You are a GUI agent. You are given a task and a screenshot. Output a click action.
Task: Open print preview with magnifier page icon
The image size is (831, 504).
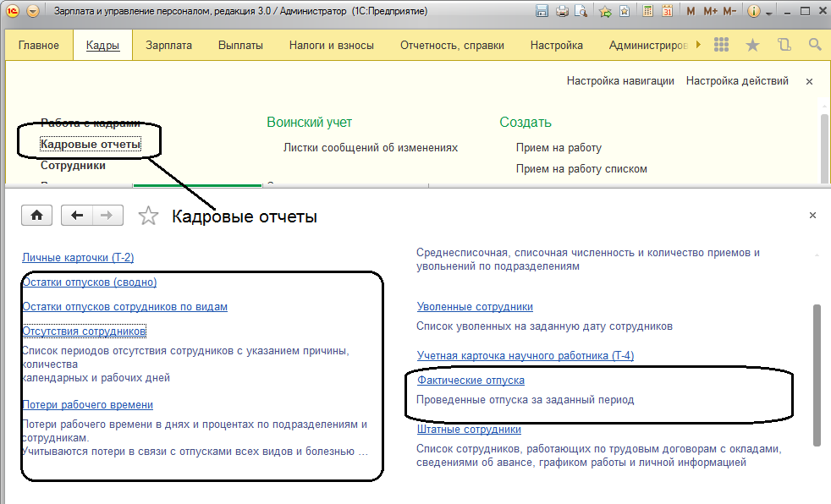tap(581, 12)
